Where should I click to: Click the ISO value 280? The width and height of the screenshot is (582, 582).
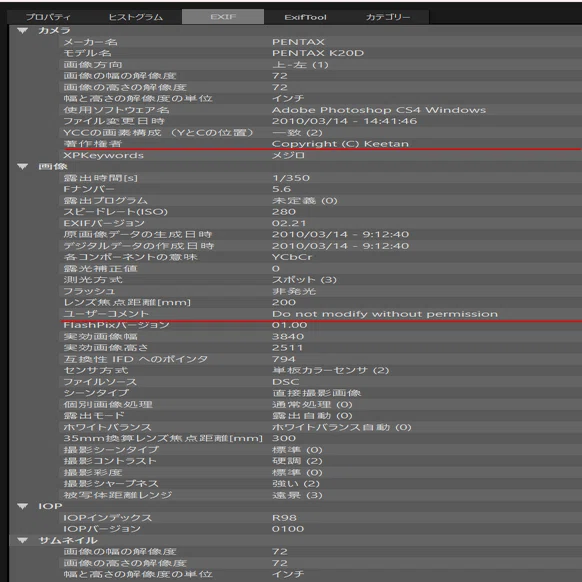pos(284,212)
